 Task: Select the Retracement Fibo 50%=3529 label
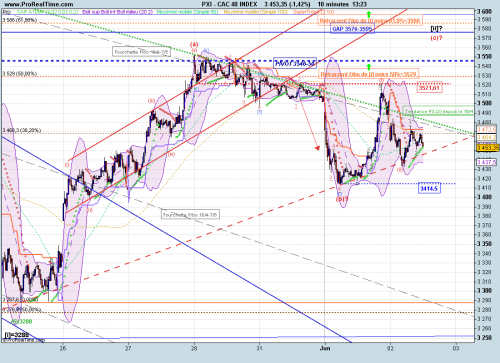click(368, 74)
